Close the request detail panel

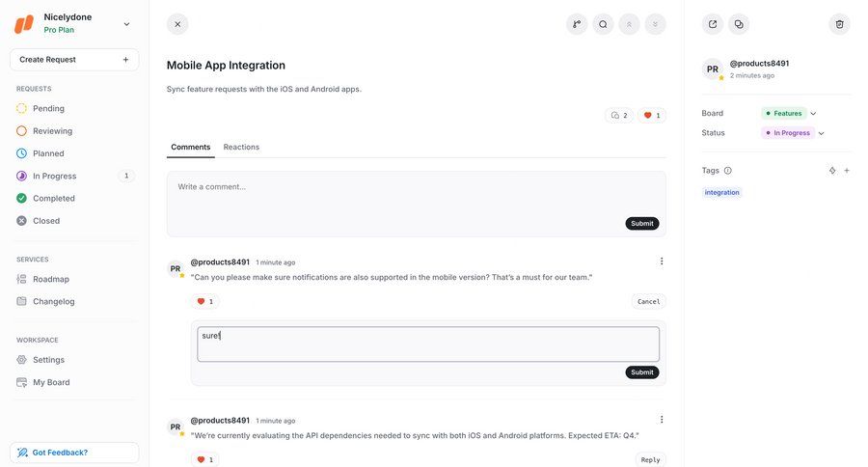[177, 24]
